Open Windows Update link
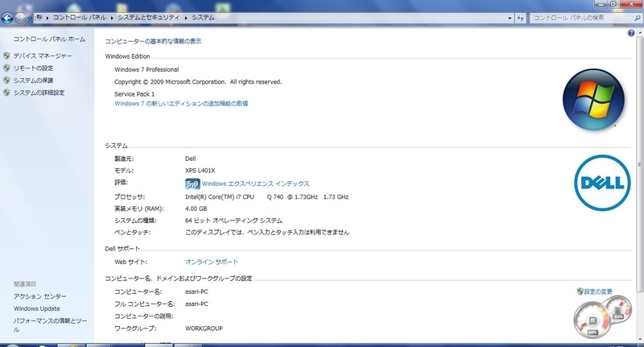 36,308
